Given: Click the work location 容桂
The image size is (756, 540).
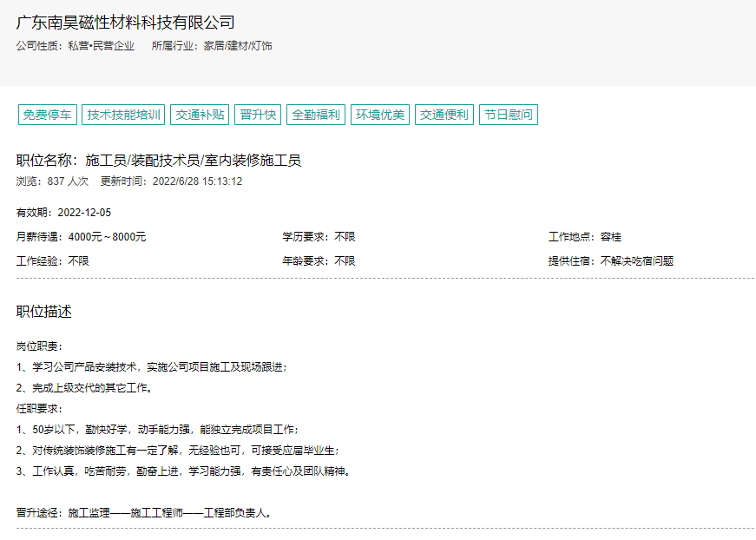Looking at the screenshot, I should pos(611,237).
